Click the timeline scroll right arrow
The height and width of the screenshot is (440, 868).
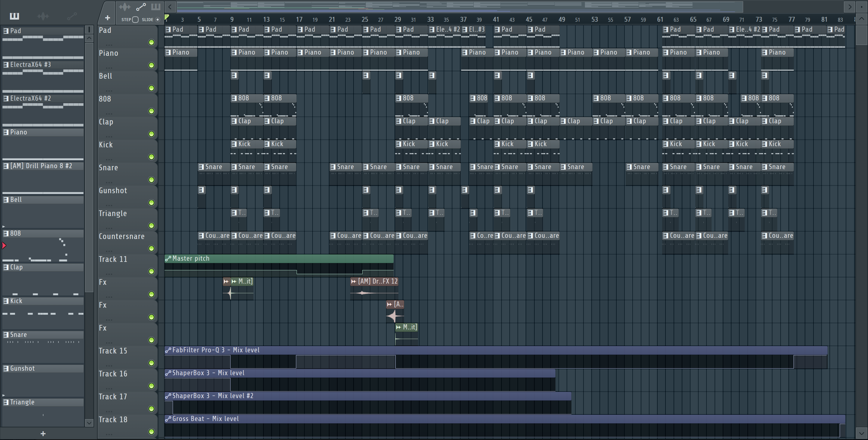(850, 7)
